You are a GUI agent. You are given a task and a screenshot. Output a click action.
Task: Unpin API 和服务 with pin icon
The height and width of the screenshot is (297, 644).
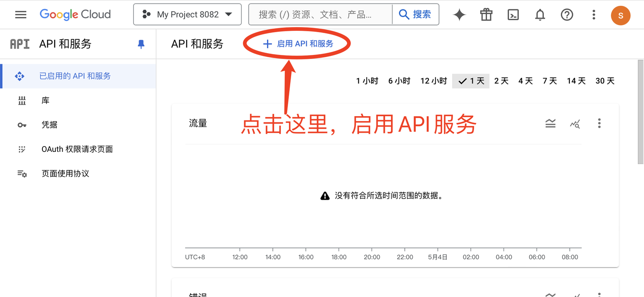click(141, 44)
